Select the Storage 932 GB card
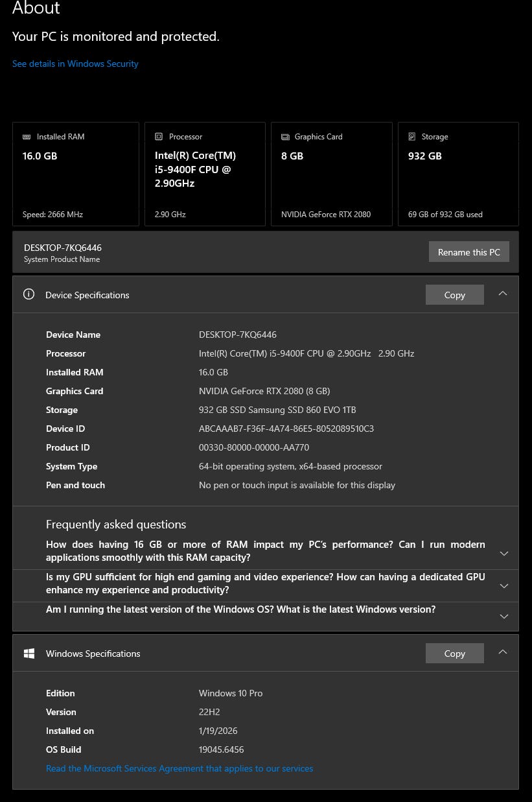532x802 pixels. click(x=458, y=174)
